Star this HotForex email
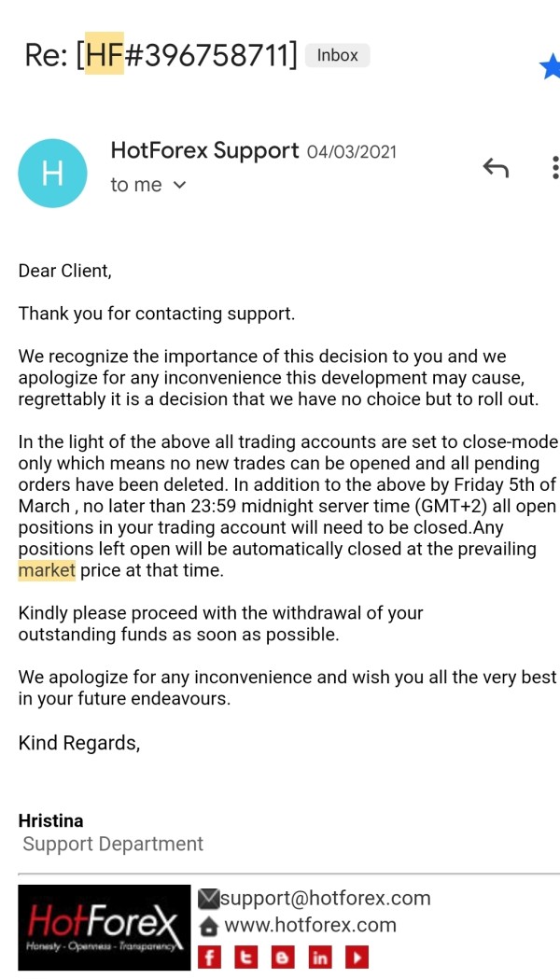560x979 pixels. point(551,66)
